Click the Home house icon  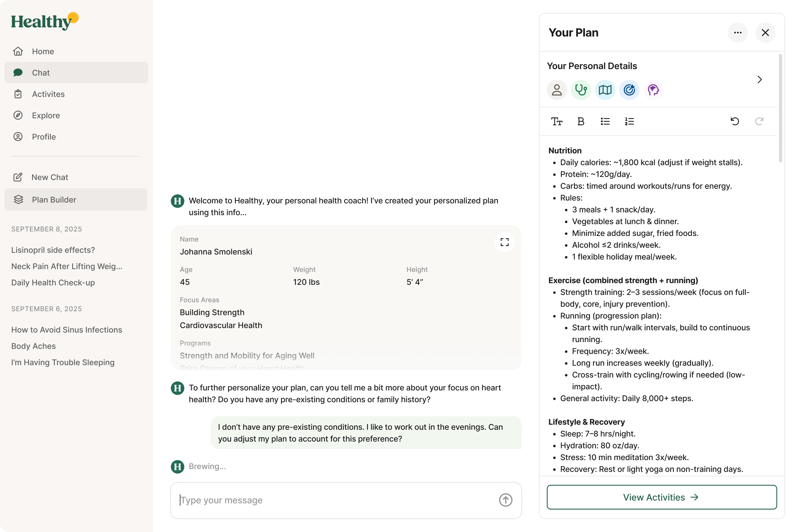pyautogui.click(x=18, y=51)
